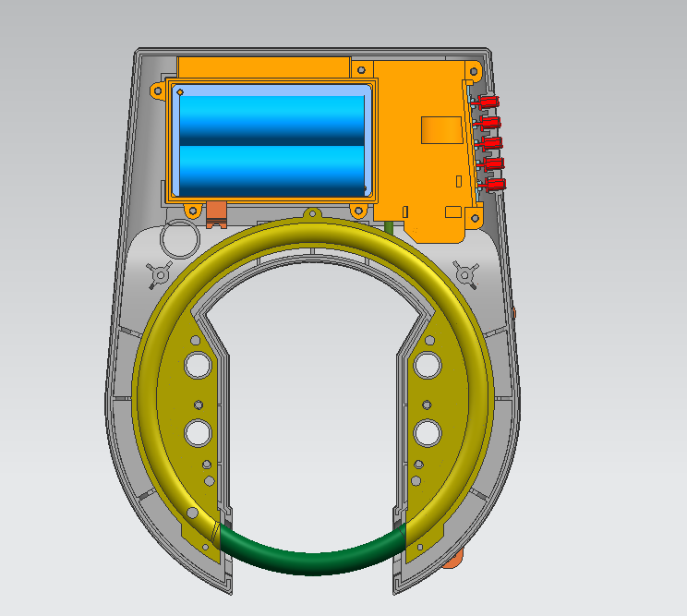Click the top-right screw hole of orange cover
The height and width of the screenshot is (616, 687).
click(476, 69)
